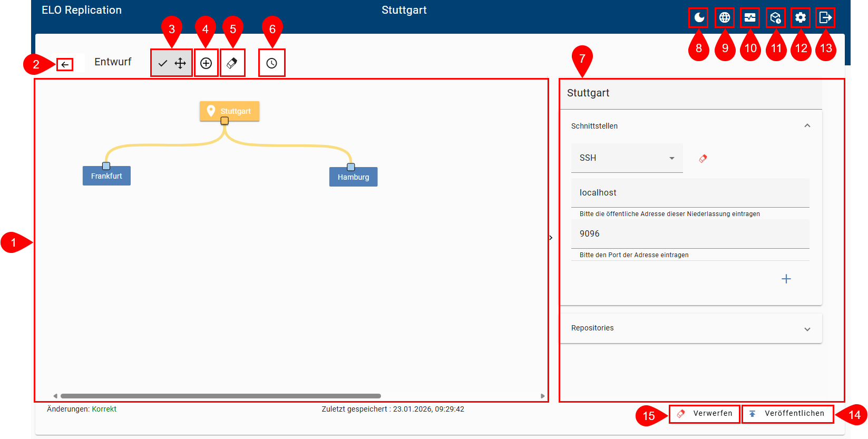Click the "Zuletzt gespeichert" timestamp text

(393, 409)
